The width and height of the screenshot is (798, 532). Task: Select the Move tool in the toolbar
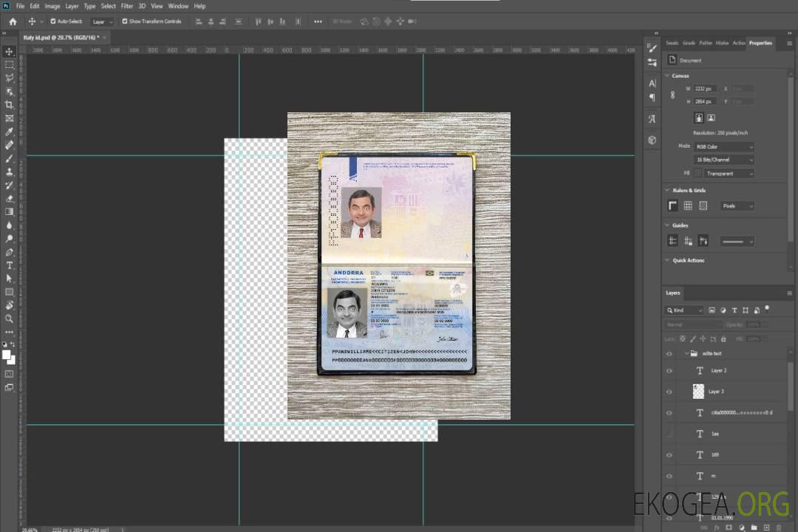click(x=10, y=52)
